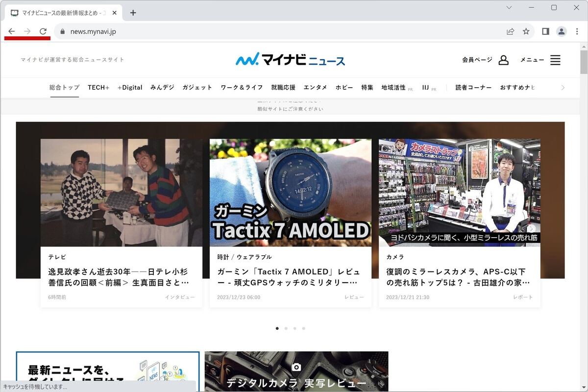Viewport: 588px width, 392px height.
Task: Open the エンタメ category
Action: point(315,87)
